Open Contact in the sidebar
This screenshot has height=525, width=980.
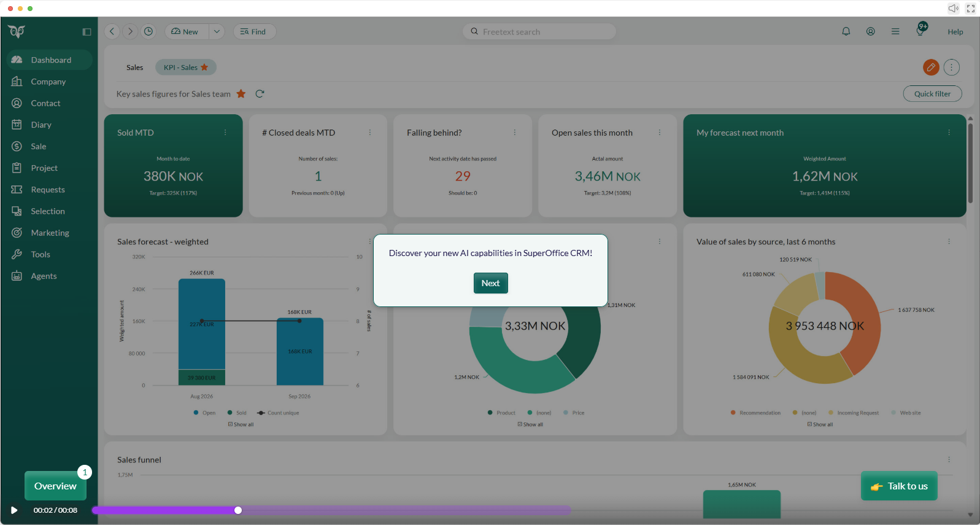click(49, 103)
